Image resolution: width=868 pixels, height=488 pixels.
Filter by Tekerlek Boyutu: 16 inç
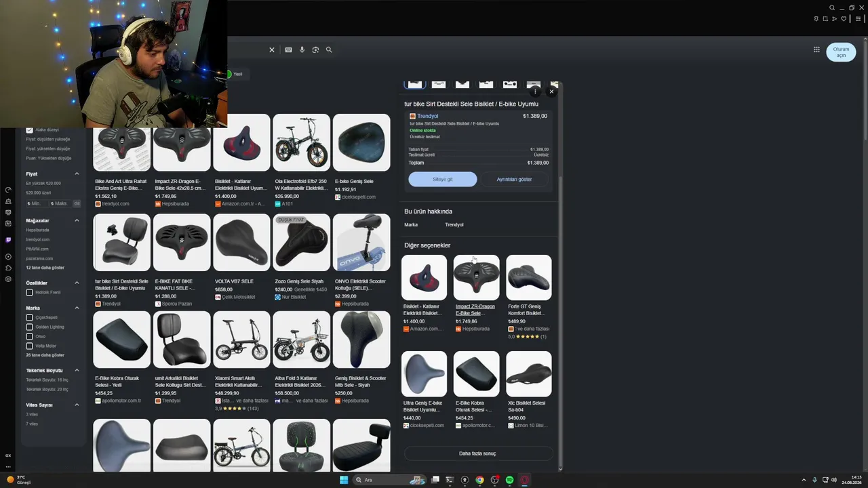tap(47, 380)
